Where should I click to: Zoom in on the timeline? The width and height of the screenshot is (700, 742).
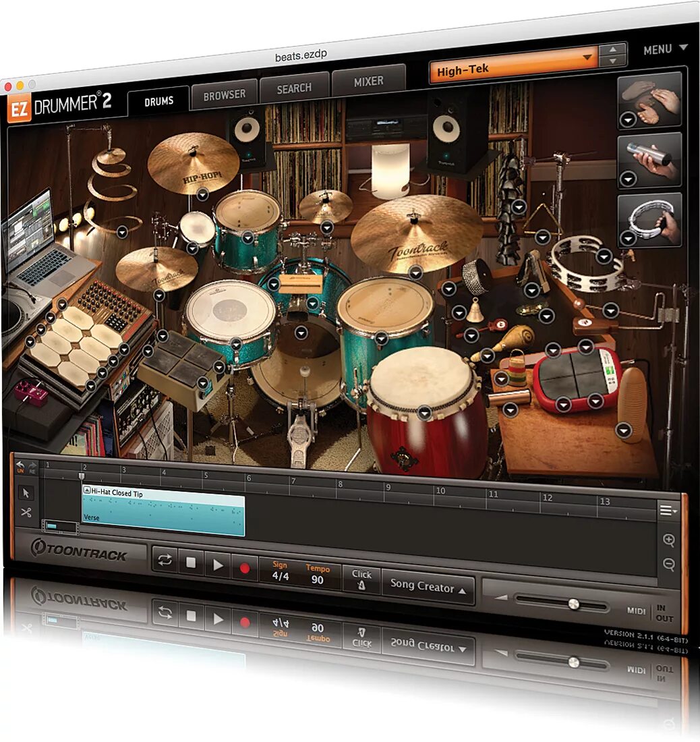pyautogui.click(x=668, y=540)
